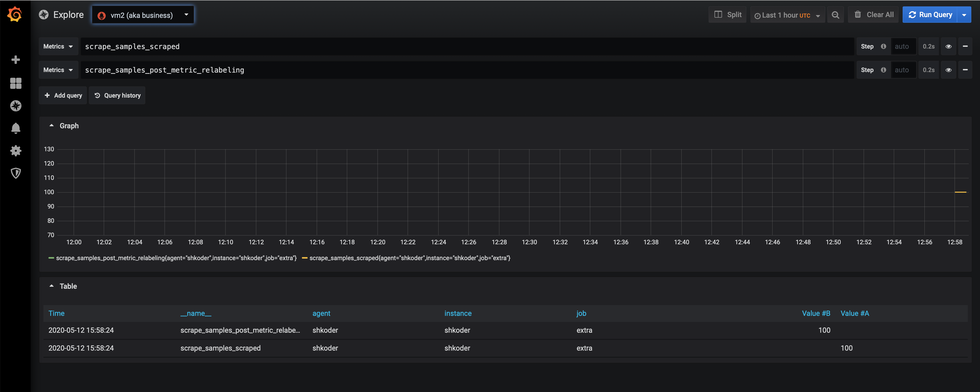980x392 pixels.
Task: Open the Create plus menu in sidebar
Action: (16, 60)
